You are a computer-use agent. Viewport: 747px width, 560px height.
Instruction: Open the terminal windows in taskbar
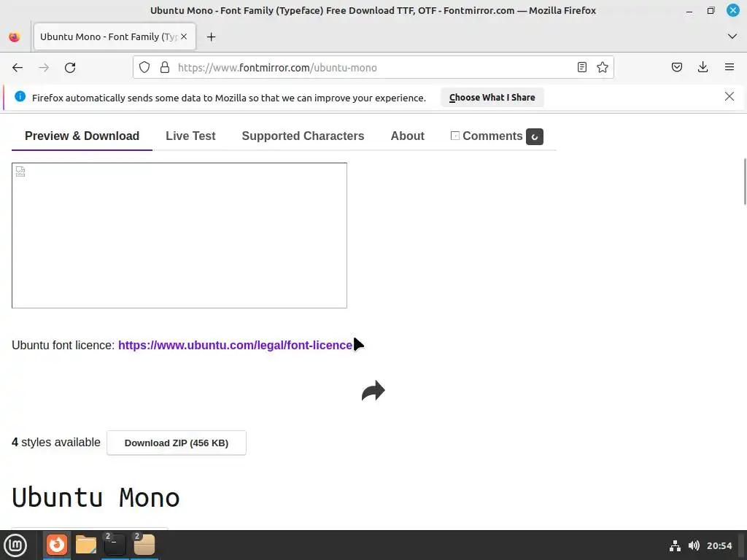pos(115,545)
